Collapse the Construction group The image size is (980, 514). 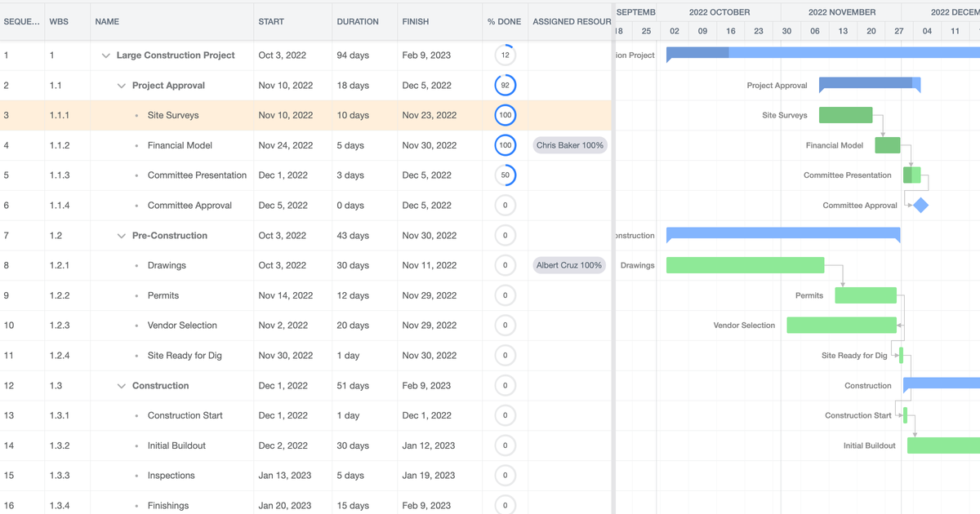click(x=121, y=386)
